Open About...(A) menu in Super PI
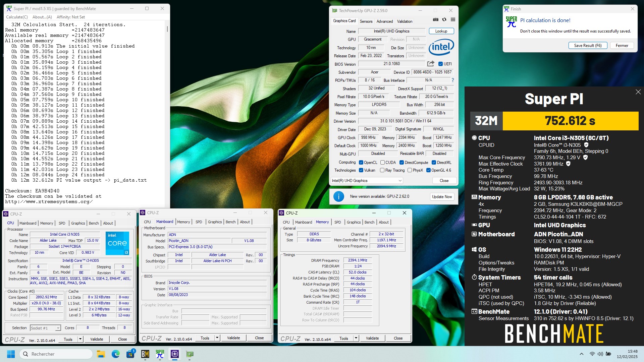The height and width of the screenshot is (362, 644). [x=42, y=17]
